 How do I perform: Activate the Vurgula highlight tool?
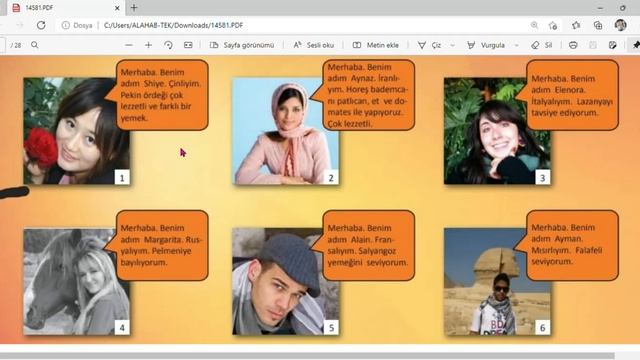pos(486,45)
